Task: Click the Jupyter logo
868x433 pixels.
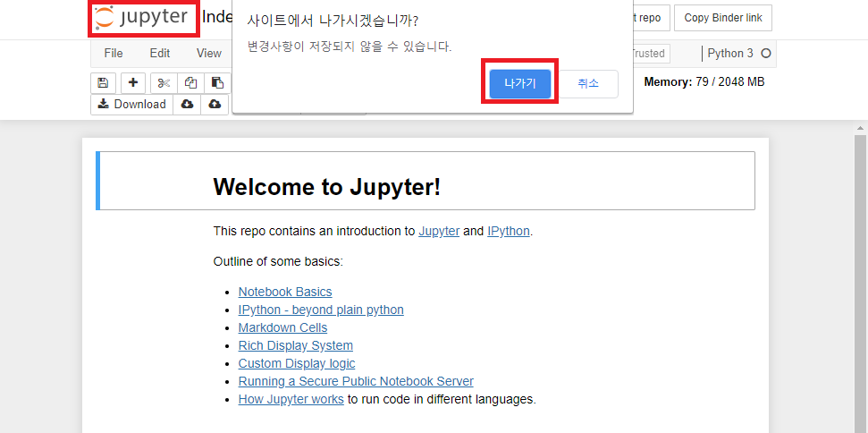Action: click(142, 18)
